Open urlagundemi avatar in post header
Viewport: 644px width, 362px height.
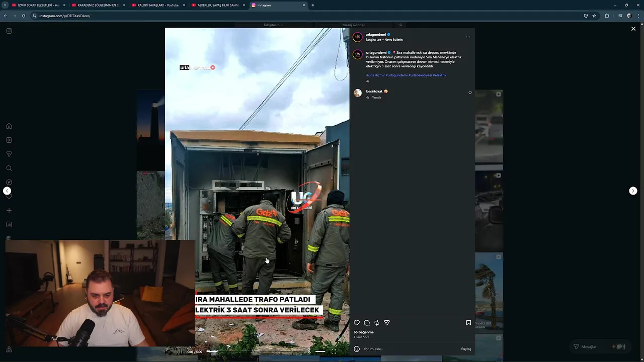point(357,37)
